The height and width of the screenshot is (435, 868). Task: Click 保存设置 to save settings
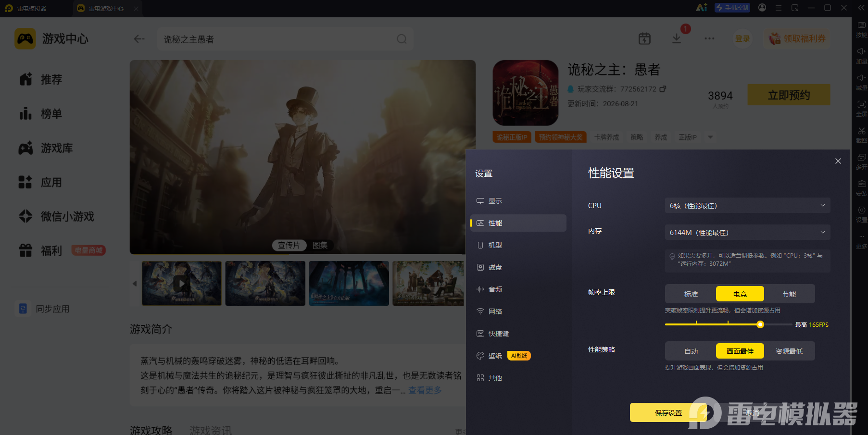pos(668,412)
